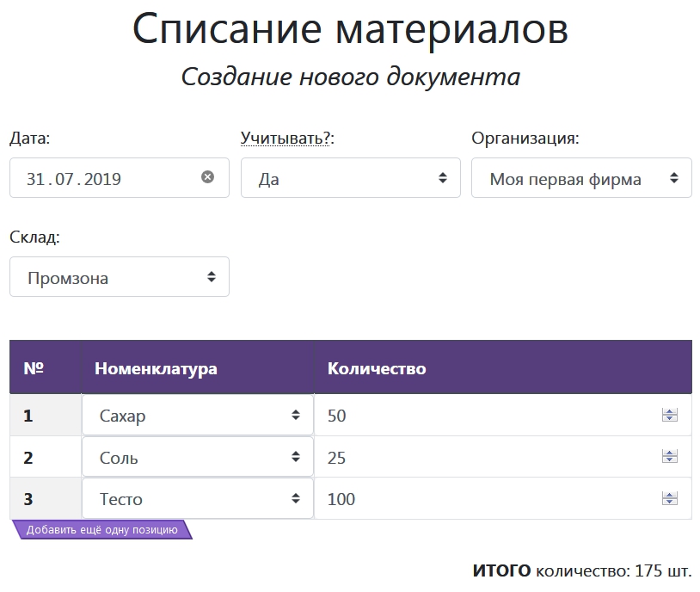Open the Соль item dropdown in row 2
Screen dimensions: 700x592
(x=198, y=458)
